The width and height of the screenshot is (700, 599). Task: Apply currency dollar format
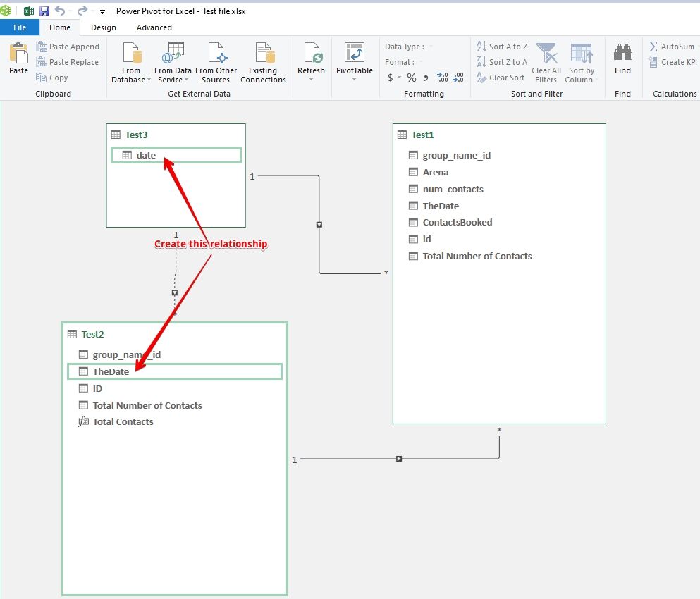click(391, 78)
